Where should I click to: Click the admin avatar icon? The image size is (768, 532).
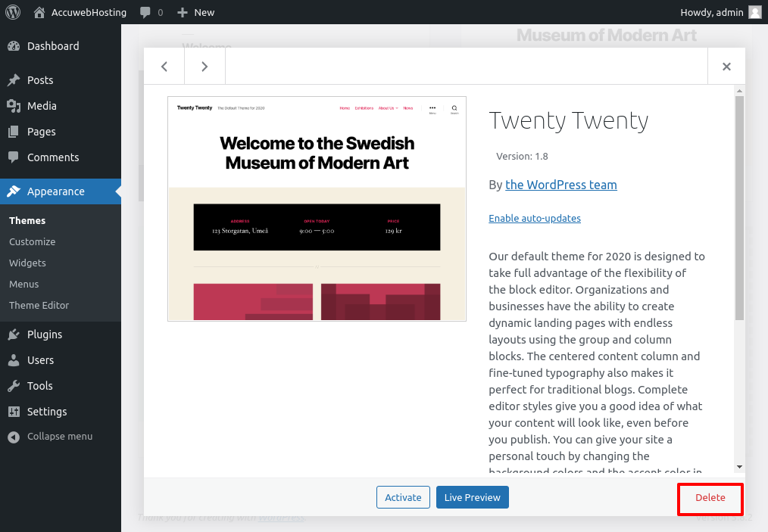pos(755,12)
